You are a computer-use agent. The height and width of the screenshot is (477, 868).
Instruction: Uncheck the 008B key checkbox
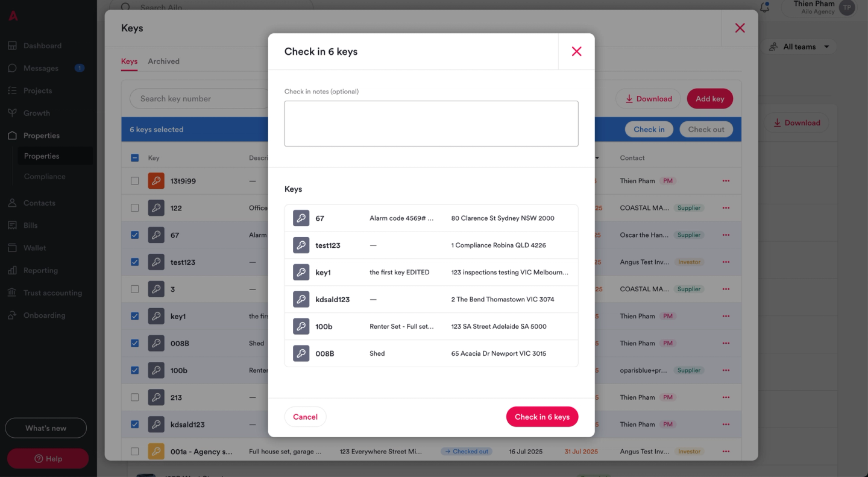pos(134,343)
